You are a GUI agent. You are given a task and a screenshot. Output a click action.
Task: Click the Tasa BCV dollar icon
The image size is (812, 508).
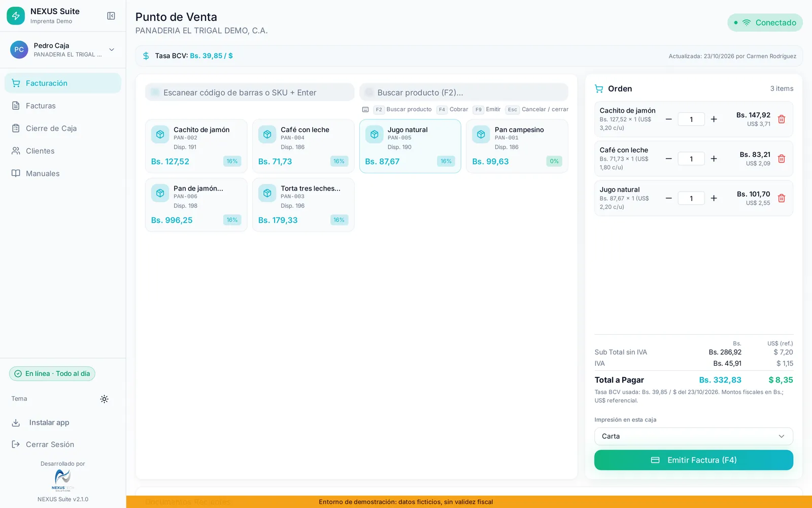146,56
